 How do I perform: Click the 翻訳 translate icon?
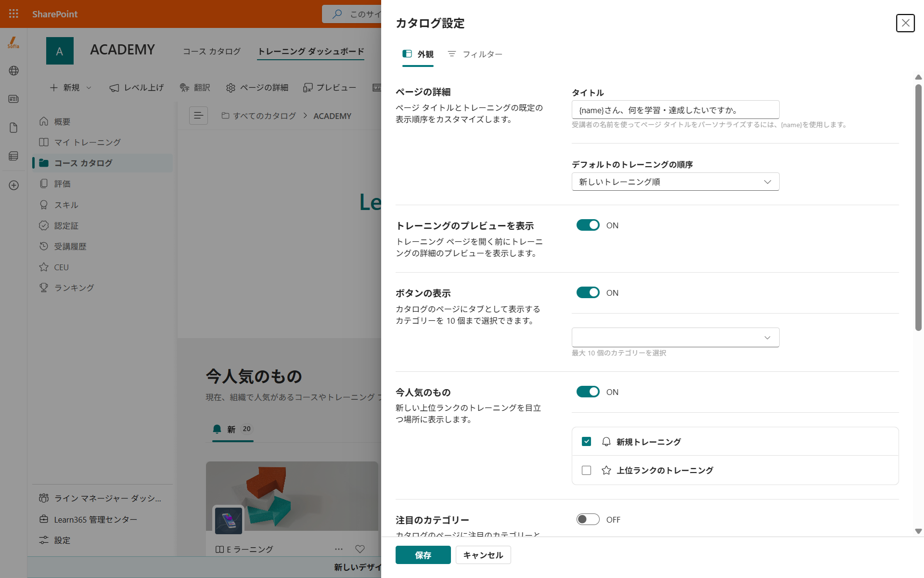point(184,88)
